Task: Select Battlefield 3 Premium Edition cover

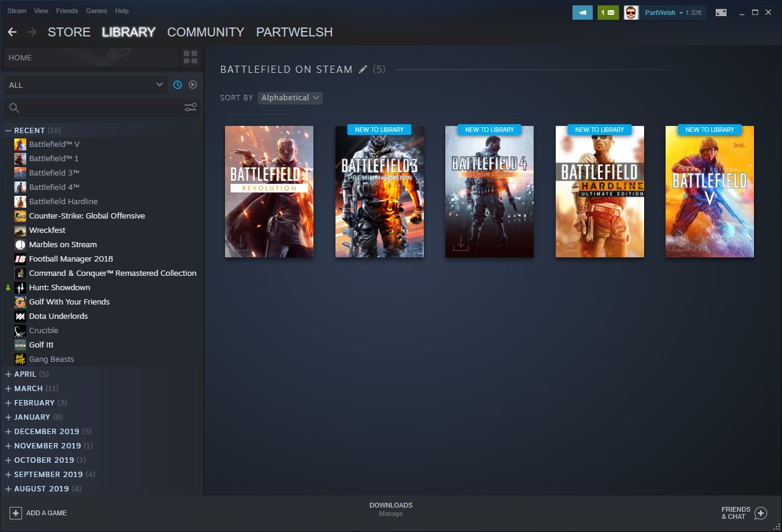Action: point(380,192)
